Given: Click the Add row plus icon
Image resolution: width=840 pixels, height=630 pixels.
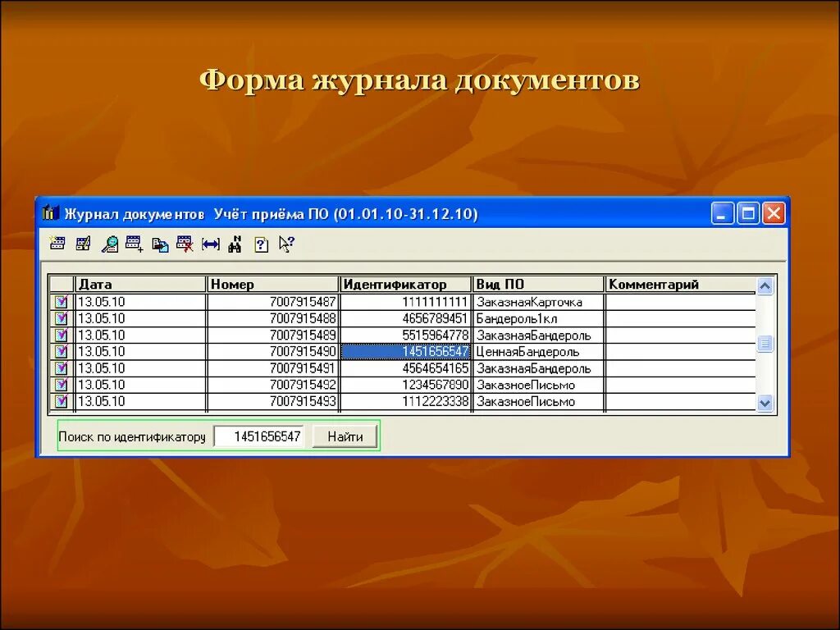Looking at the screenshot, I should tap(134, 244).
